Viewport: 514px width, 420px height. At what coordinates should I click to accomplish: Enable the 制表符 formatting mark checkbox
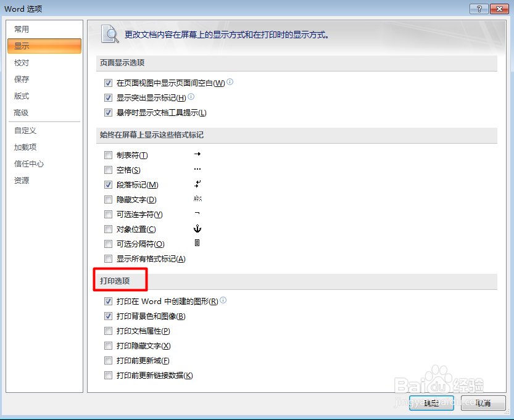click(x=108, y=155)
